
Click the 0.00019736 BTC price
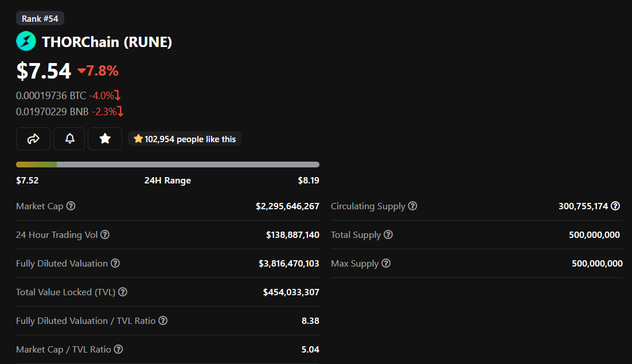[x=51, y=95]
